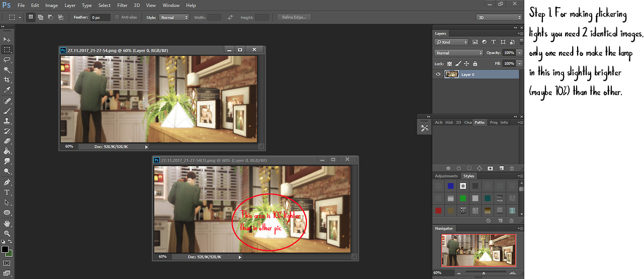644x279 pixels.
Task: Activate the Hand tool
Action: click(7, 223)
